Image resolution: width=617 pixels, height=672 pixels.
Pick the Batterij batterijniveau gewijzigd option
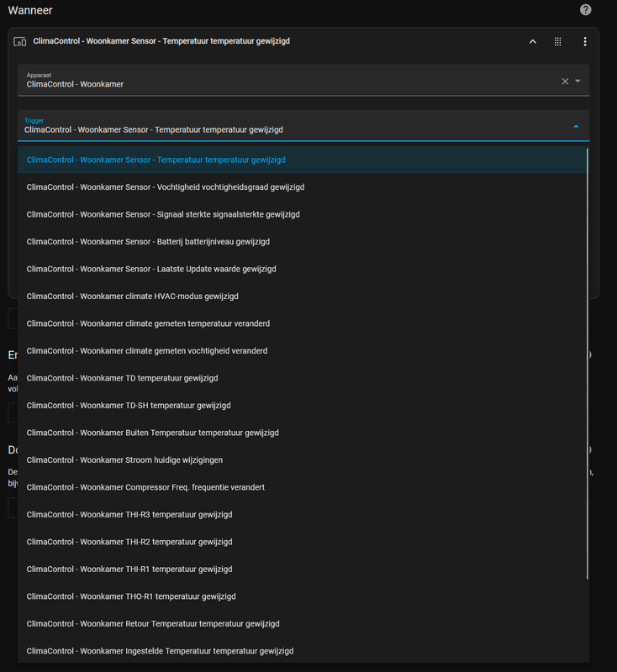point(148,242)
